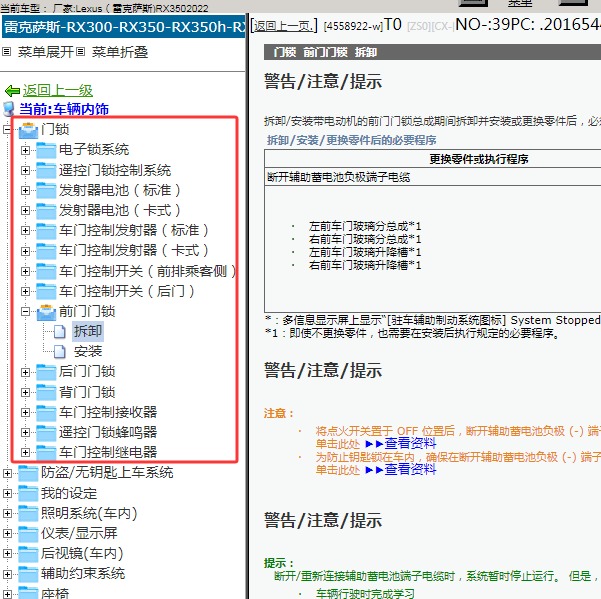Click the 返回上一级 link
The image size is (601, 599).
57,90
